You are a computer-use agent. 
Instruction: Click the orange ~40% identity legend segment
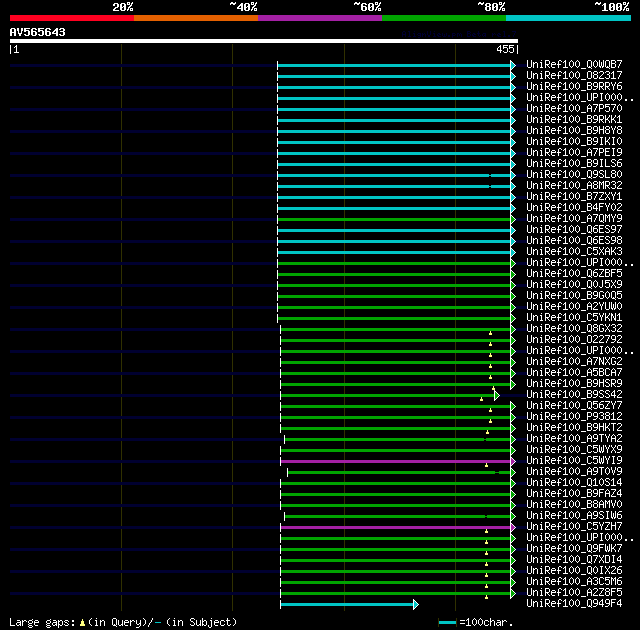tap(196, 18)
